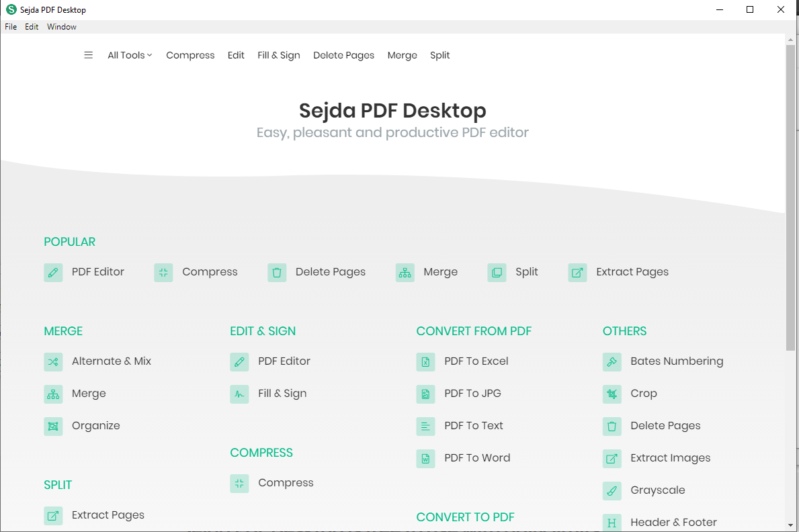Click the vertical scrollbar thumb
Screen dimensions: 799x532
click(790, 197)
